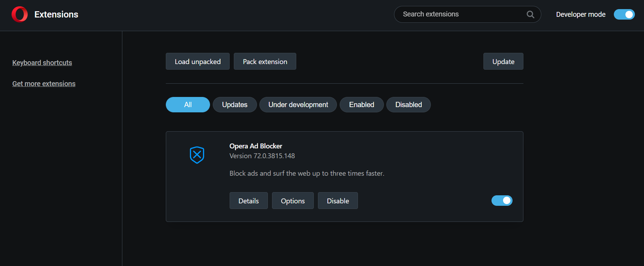644x266 pixels.
Task: Click the Update button
Action: [x=503, y=61]
